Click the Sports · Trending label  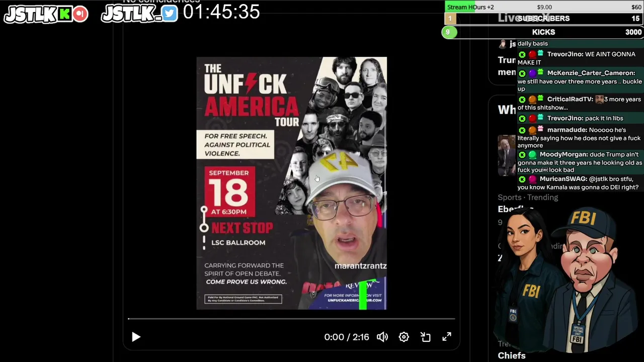point(528,197)
